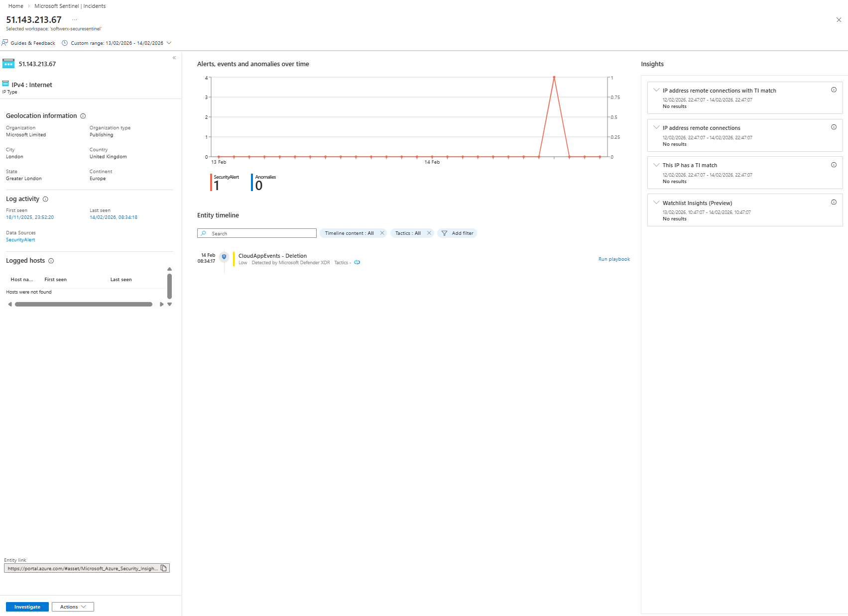This screenshot has height=616, width=848.
Task: Click the logged hosts horizontal scrollbar
Action: (x=84, y=304)
